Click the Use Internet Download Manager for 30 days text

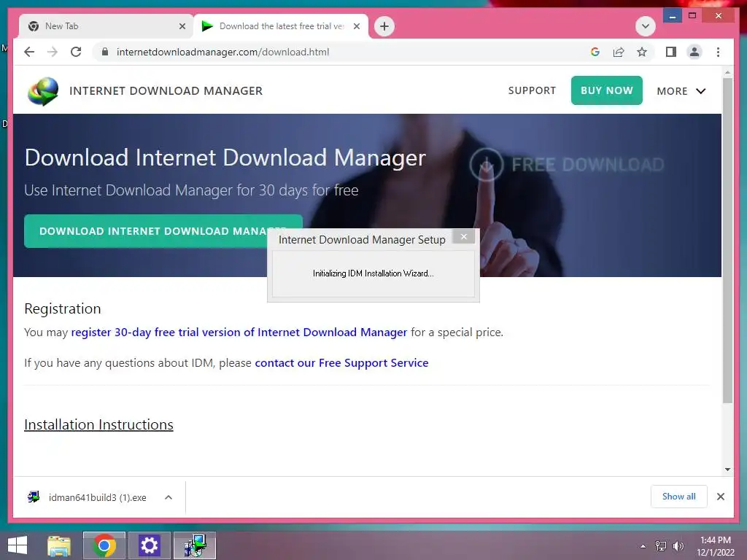[191, 190]
